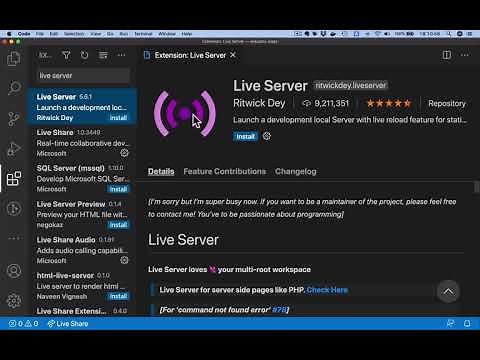Open the Terminal menu
This screenshot has height=360, width=480.
(x=143, y=34)
